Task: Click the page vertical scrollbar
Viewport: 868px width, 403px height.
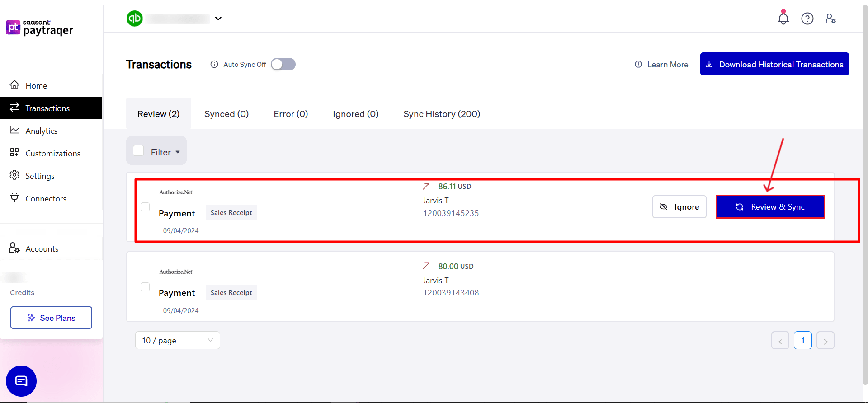Action: pos(864,194)
